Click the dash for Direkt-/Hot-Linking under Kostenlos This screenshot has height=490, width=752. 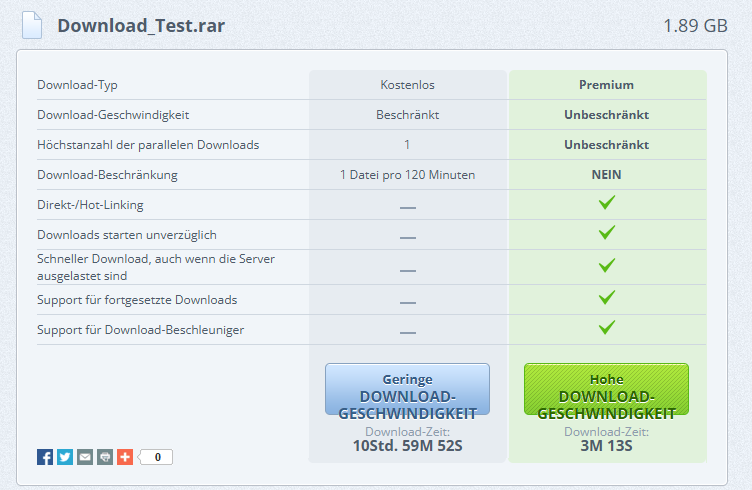408,208
